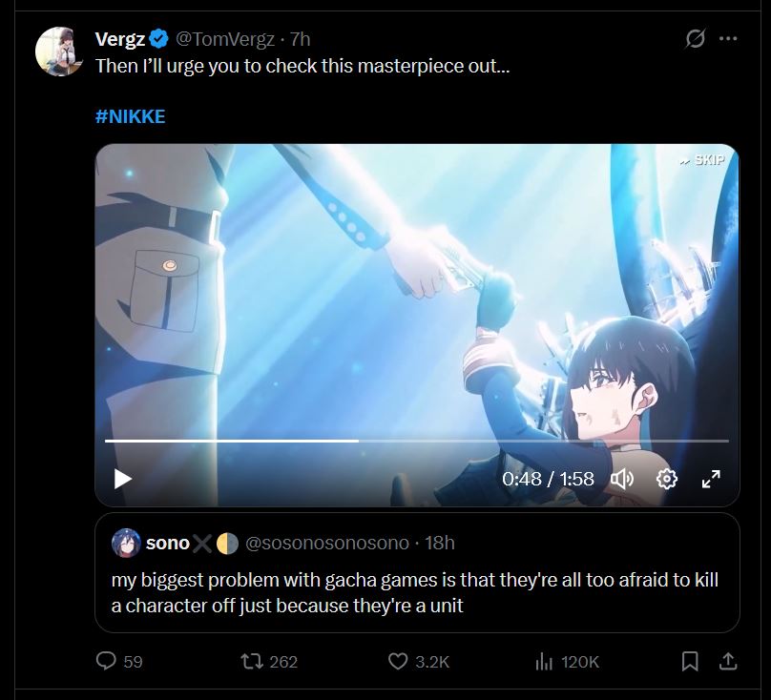Mute the video volume
The width and height of the screenshot is (771, 700).
[622, 479]
